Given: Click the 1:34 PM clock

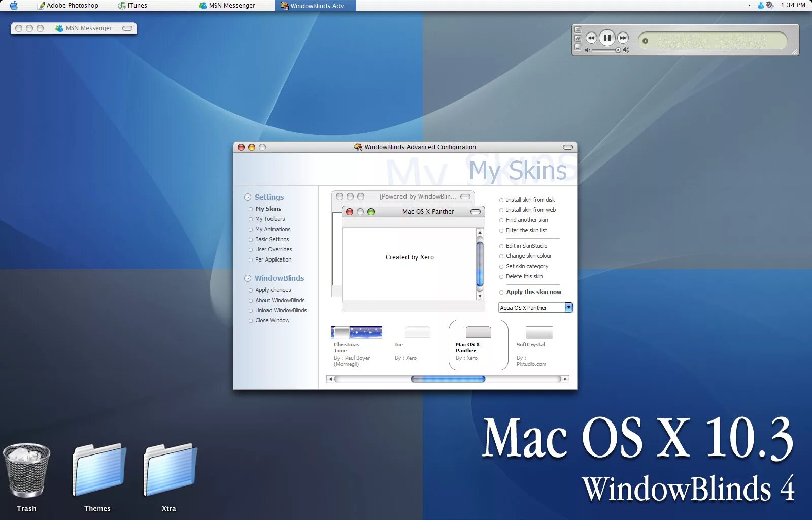Looking at the screenshot, I should click(793, 5).
